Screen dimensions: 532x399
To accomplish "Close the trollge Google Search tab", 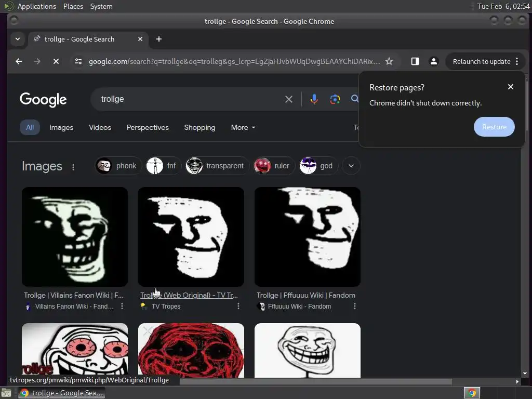I will click(x=140, y=39).
